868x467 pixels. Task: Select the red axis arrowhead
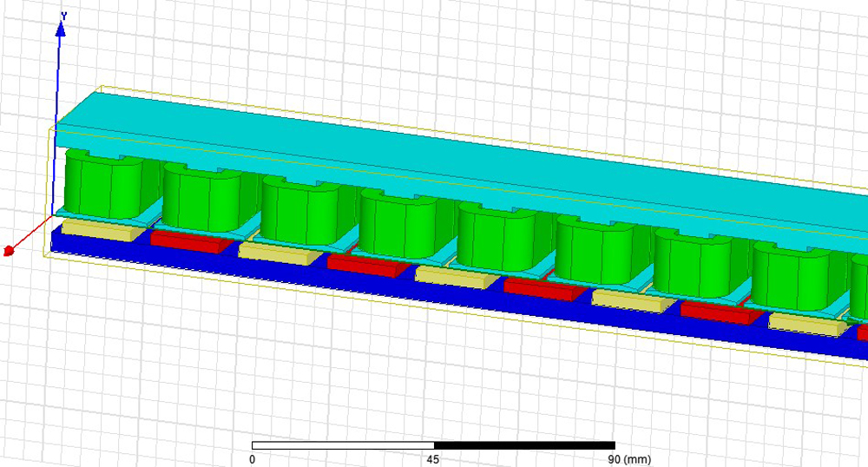coord(9,251)
